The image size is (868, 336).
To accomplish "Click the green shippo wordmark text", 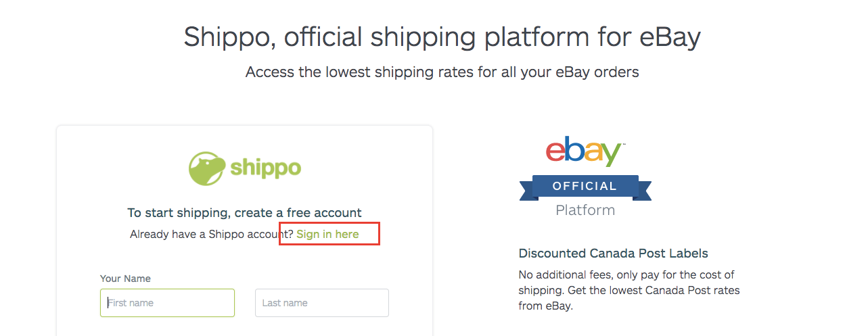I will 265,168.
